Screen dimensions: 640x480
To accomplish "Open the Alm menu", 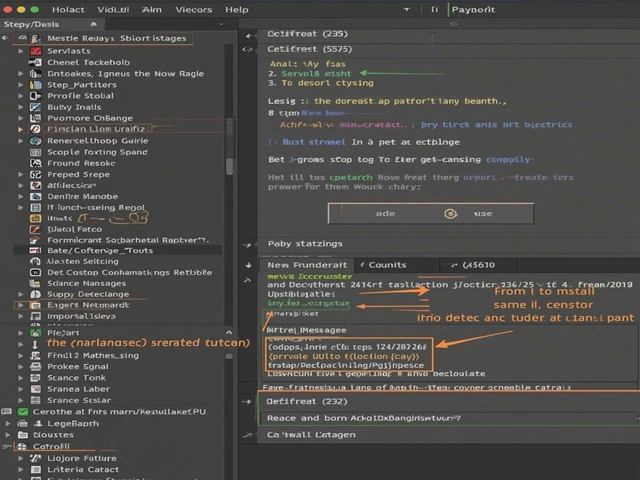I will tap(151, 9).
